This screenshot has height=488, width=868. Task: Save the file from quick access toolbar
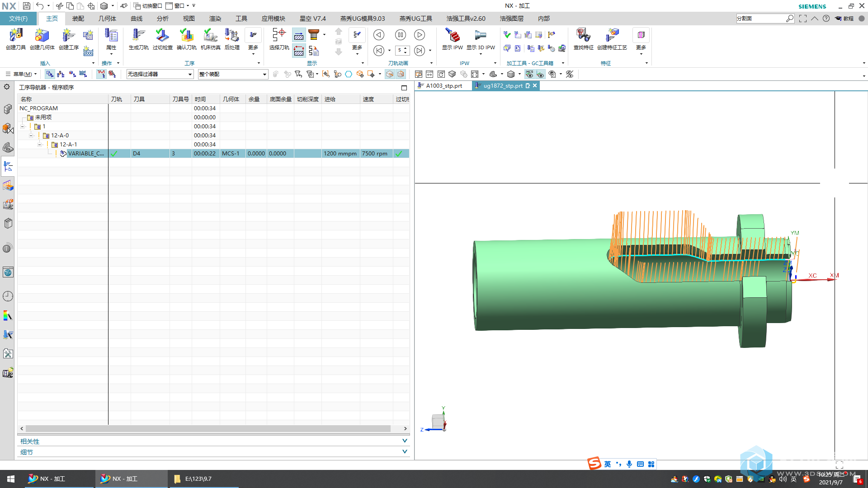tap(27, 6)
